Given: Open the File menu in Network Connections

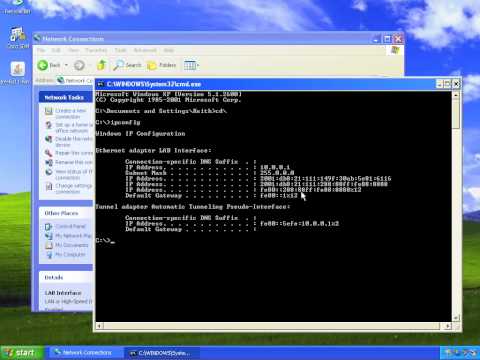Looking at the screenshot, I should (41, 50).
